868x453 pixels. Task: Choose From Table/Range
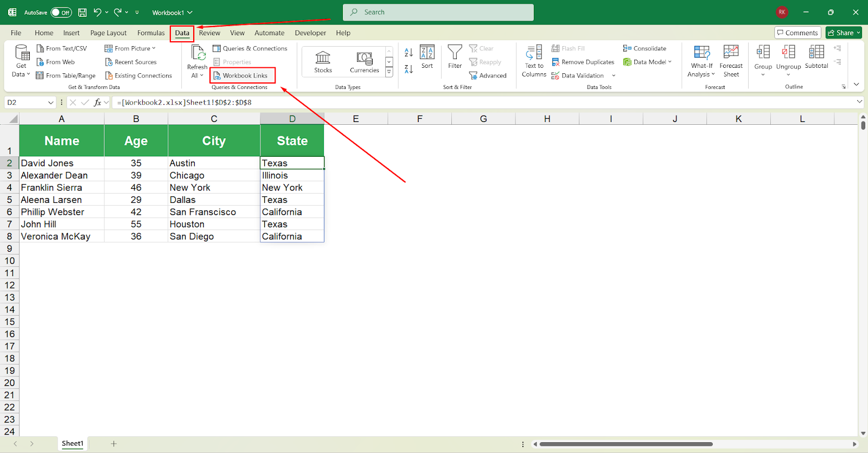(66, 75)
